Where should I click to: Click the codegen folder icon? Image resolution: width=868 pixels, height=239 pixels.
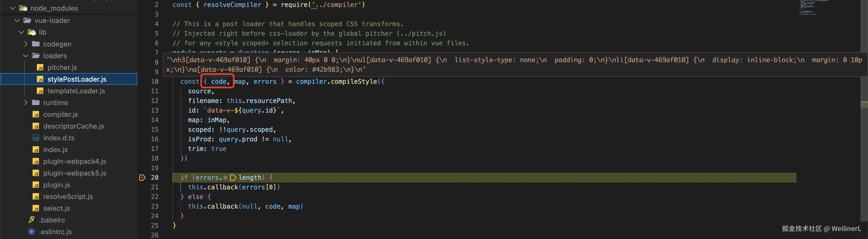(x=36, y=44)
